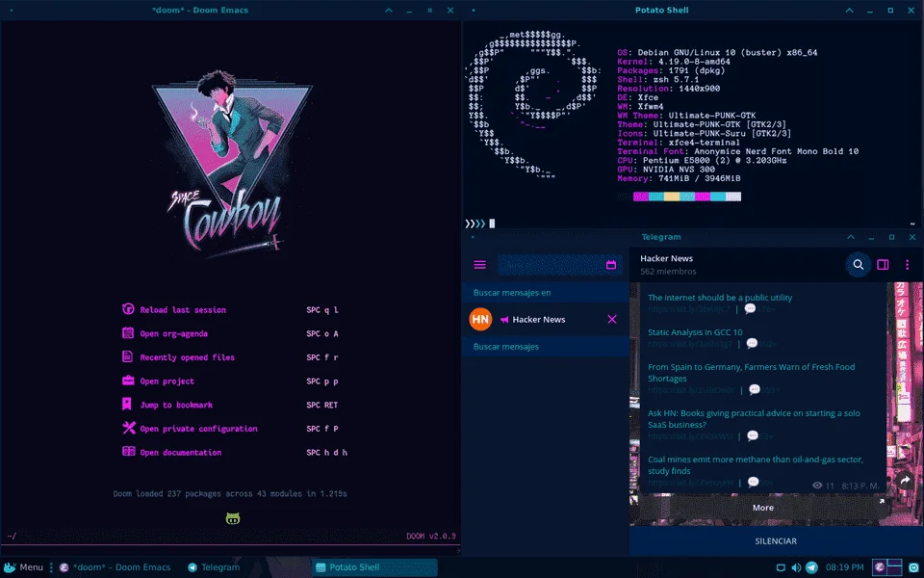Switch workspace using the pager in the panel
Viewport: 924px width, 578px height.
coord(886,567)
